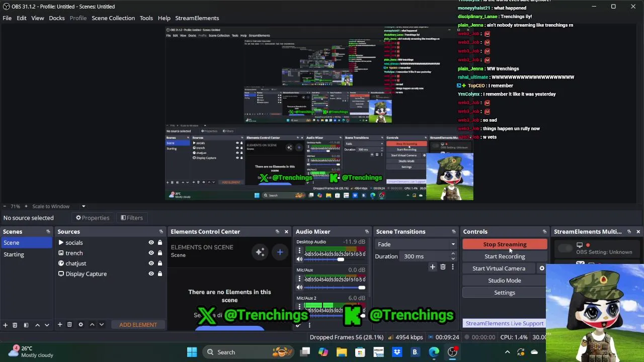
Task: Toggle the StreamElements multistream OBS Setting switch
Action: pyautogui.click(x=566, y=248)
